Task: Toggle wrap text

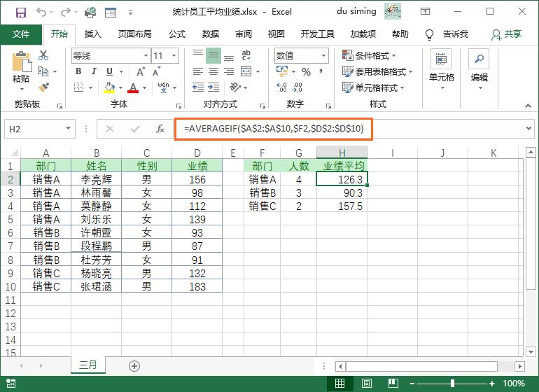Action: click(x=246, y=55)
